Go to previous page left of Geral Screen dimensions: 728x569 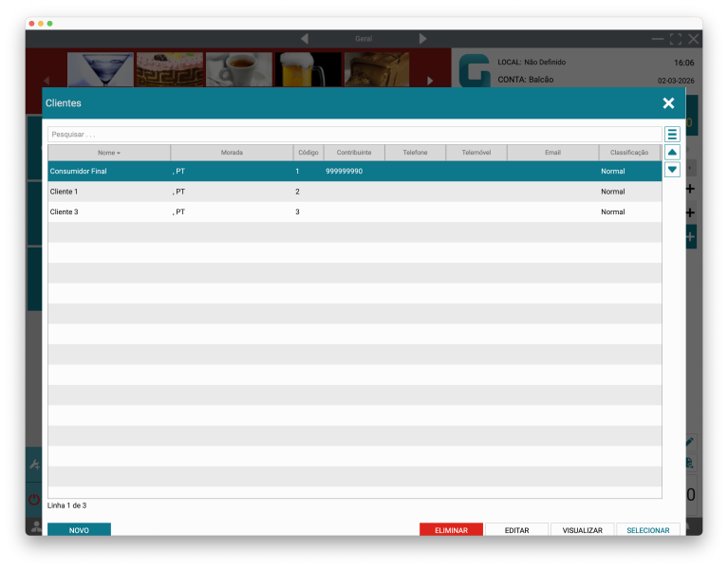tap(305, 39)
